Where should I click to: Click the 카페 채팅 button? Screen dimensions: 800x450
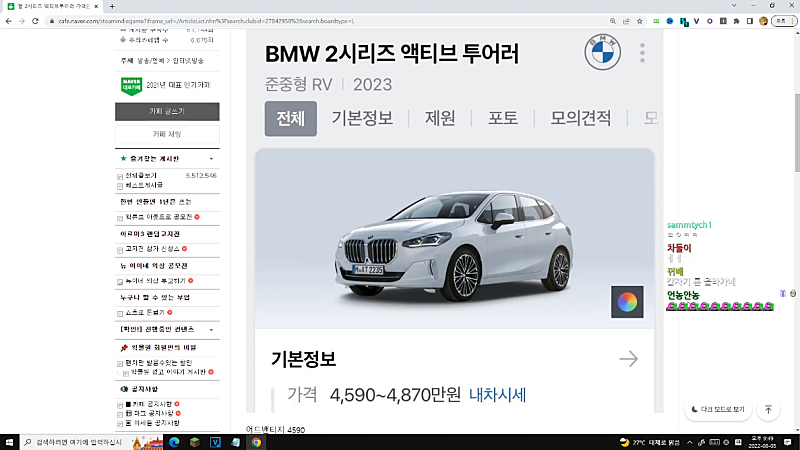pyautogui.click(x=167, y=135)
